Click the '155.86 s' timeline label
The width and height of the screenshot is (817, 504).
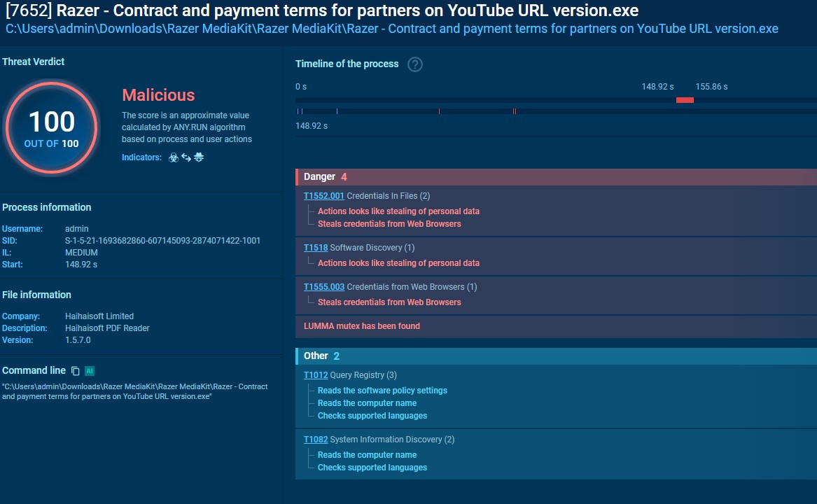[712, 87]
